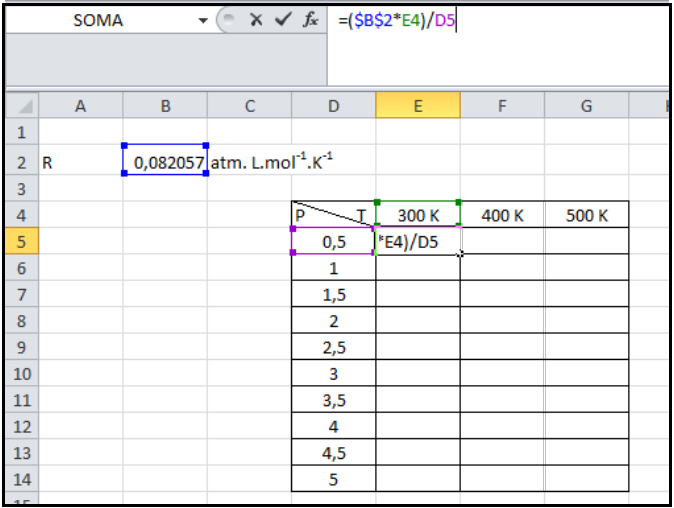This screenshot has height=508, width=674.
Task: Expand the Name Box dropdown arrow
Action: [204, 20]
